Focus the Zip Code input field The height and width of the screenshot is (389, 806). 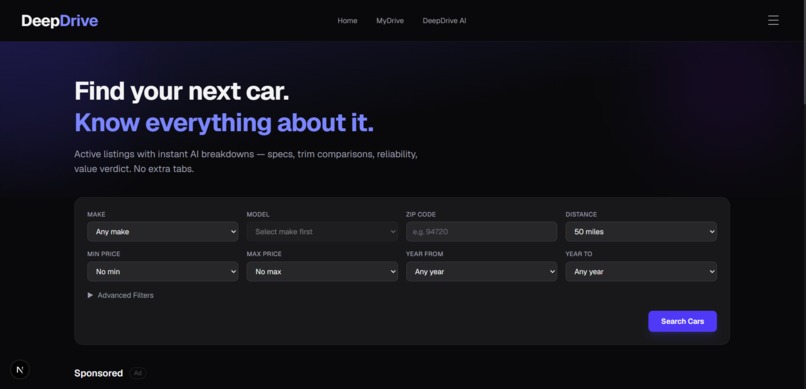coord(482,232)
